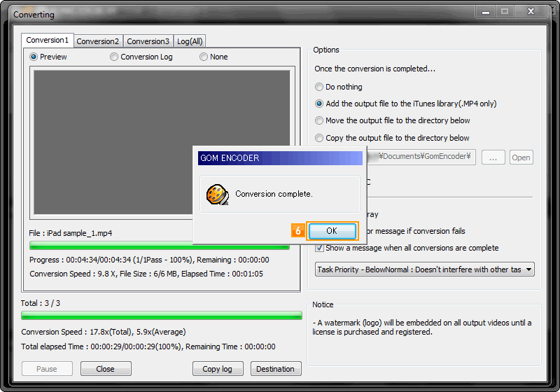Minimize the Converting window
The height and width of the screenshot is (392, 560).
(485, 12)
